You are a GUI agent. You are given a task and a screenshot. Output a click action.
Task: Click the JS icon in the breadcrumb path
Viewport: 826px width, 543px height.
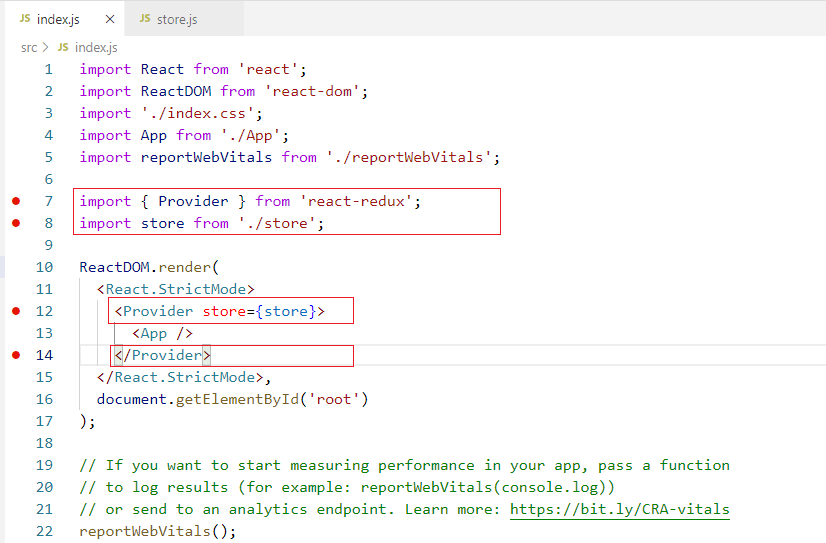(x=63, y=47)
